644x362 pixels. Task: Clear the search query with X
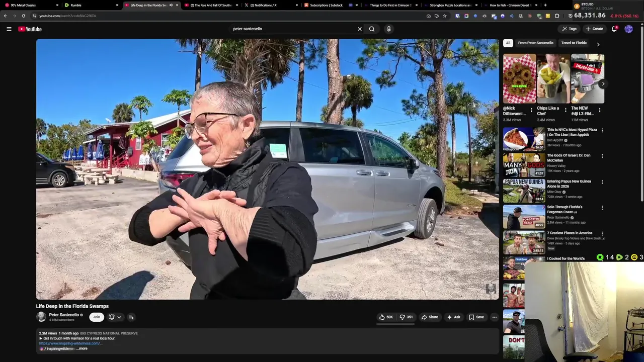359,29
